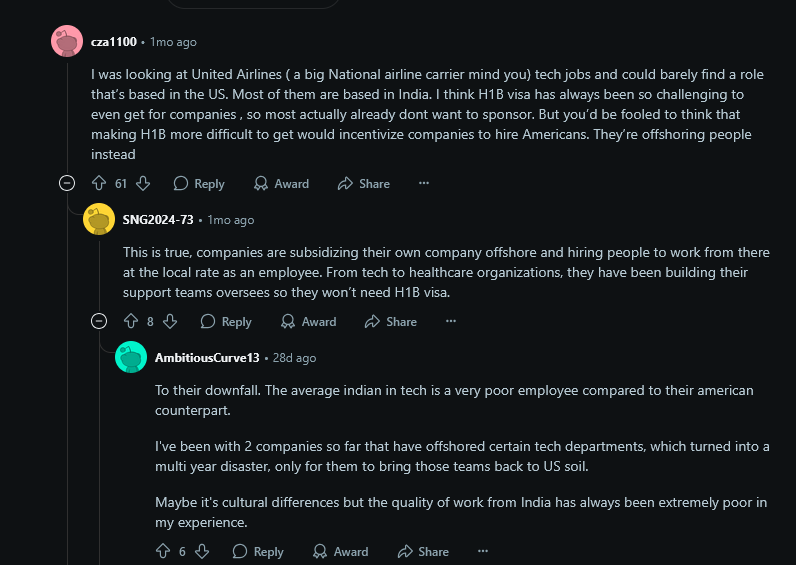Open more options on AmbitiousCurve13's comment
This screenshot has height=565, width=796.
(483, 551)
